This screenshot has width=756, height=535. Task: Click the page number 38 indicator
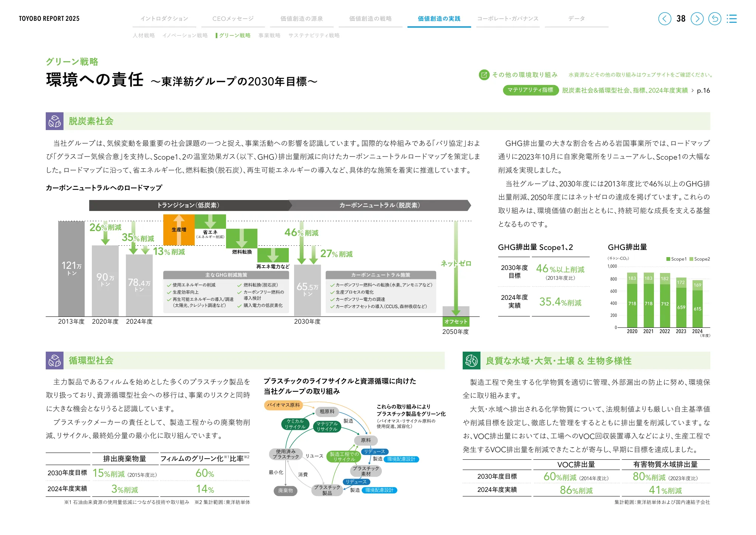click(x=681, y=18)
